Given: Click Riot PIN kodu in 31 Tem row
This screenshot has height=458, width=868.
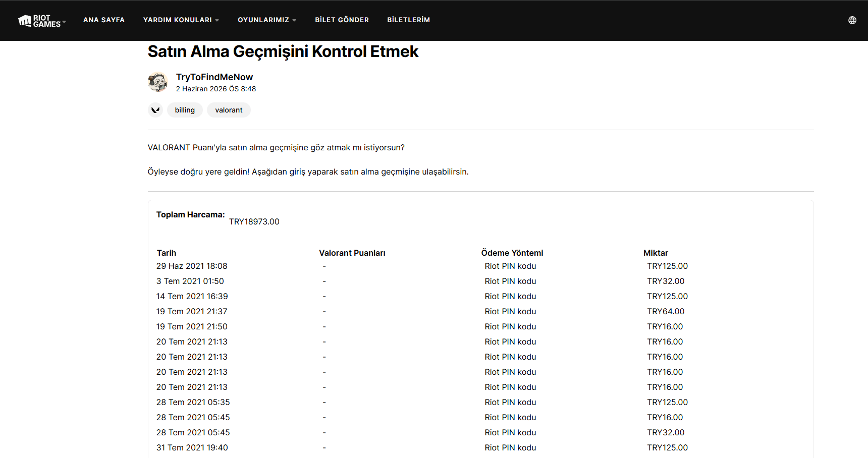Looking at the screenshot, I should click(511, 448).
